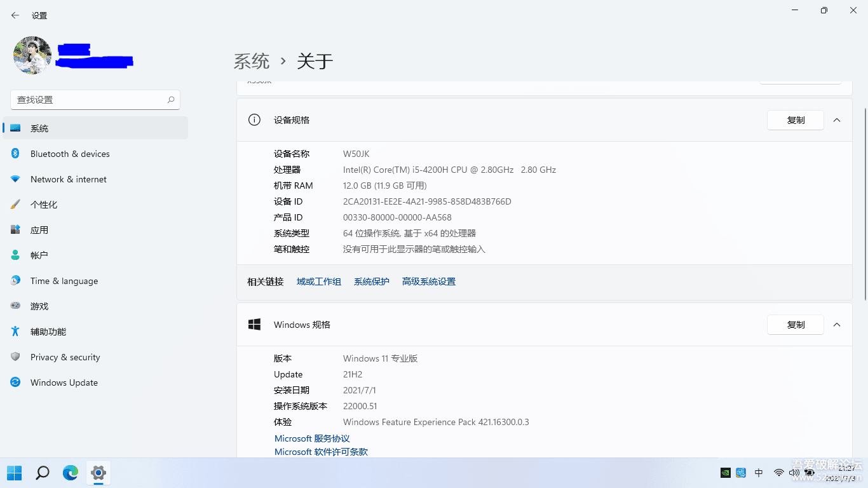
Task: Collapse the Windows 规格 section chevron
Action: pos(837,325)
